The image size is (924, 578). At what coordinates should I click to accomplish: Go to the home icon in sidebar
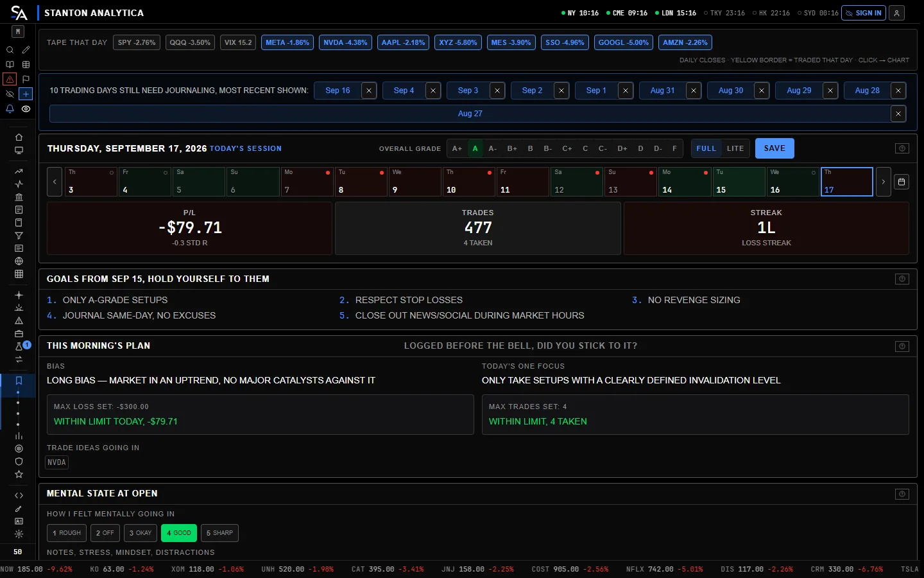pos(19,137)
